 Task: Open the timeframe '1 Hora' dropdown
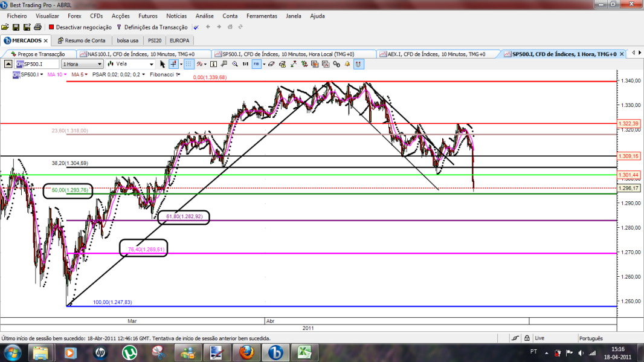82,64
